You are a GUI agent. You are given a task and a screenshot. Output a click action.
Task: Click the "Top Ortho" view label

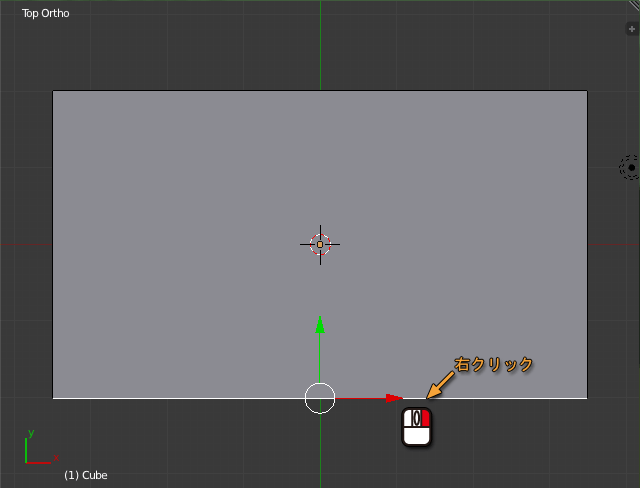pyautogui.click(x=46, y=14)
